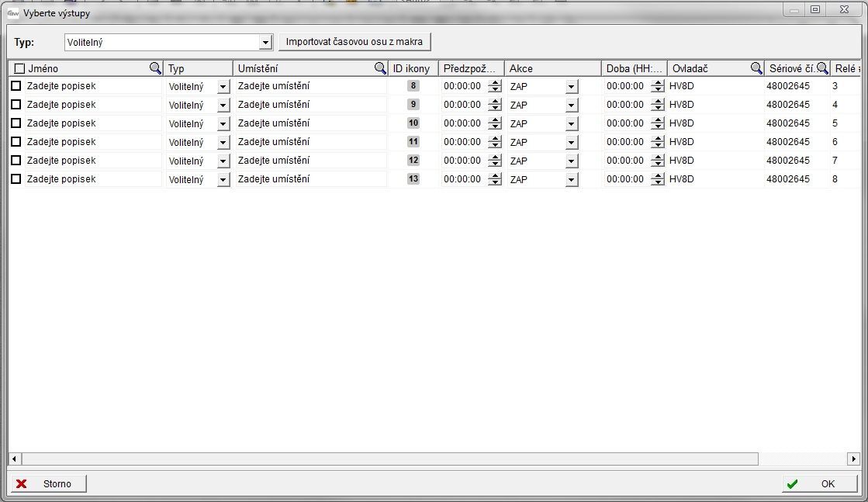Click icon ID badge number 11
The width and height of the screenshot is (868, 502).
[413, 142]
